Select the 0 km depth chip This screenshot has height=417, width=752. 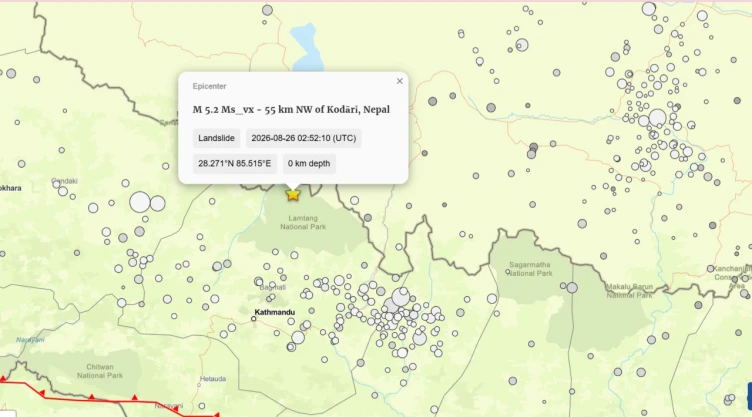pos(309,164)
